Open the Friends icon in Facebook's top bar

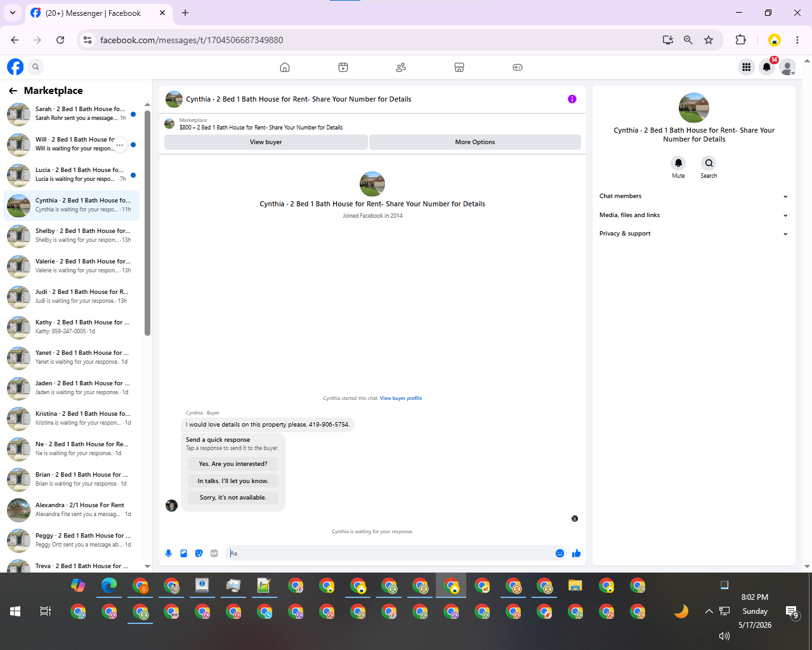(401, 67)
